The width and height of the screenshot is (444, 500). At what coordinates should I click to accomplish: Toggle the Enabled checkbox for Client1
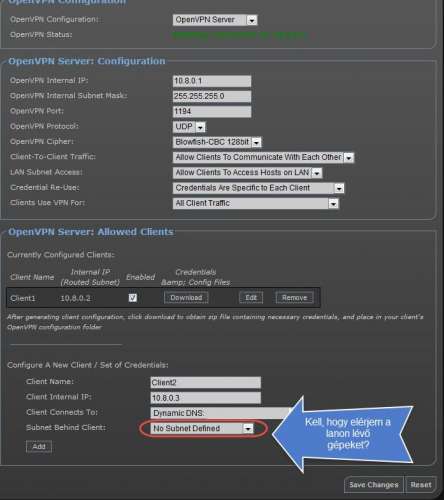[133, 298]
